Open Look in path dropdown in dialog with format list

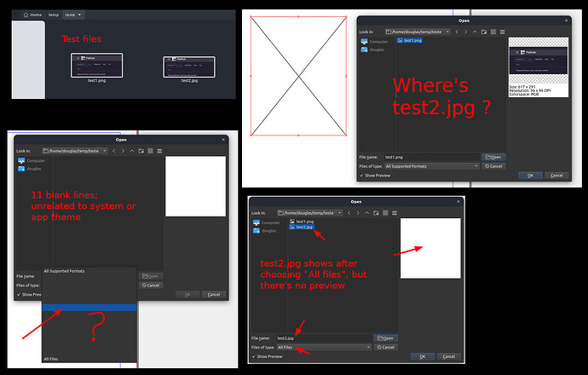pyautogui.click(x=75, y=151)
